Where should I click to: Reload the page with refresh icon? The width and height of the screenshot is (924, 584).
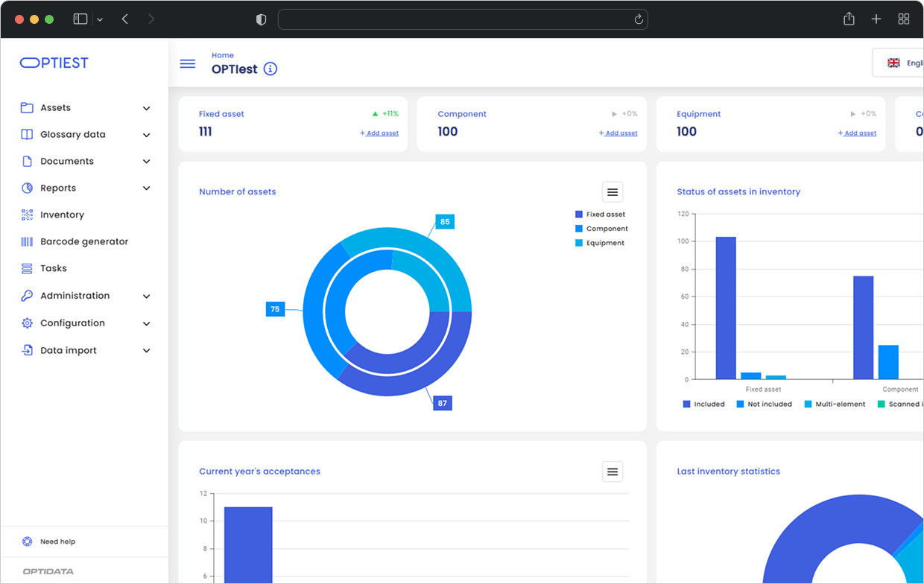(639, 19)
